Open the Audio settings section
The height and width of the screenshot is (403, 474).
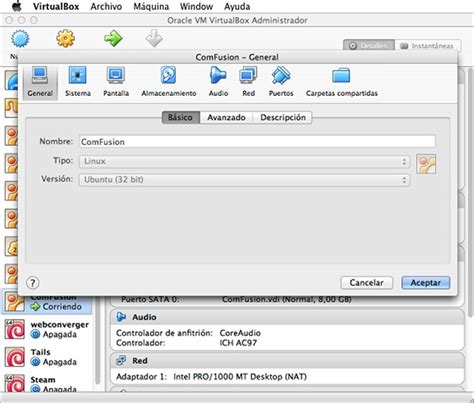click(218, 82)
